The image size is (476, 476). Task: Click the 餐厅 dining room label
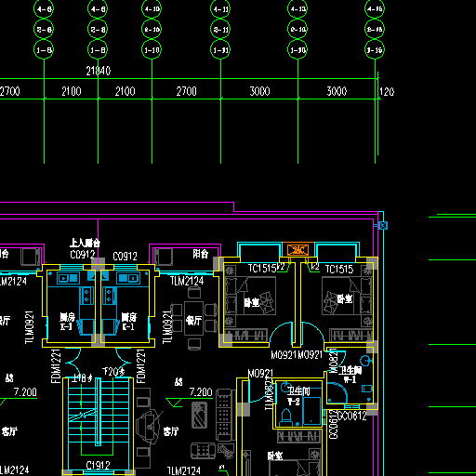[x=194, y=320]
